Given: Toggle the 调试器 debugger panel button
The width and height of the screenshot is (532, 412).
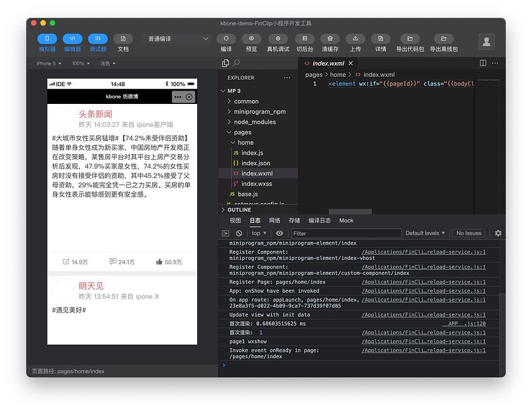Looking at the screenshot, I should [98, 39].
